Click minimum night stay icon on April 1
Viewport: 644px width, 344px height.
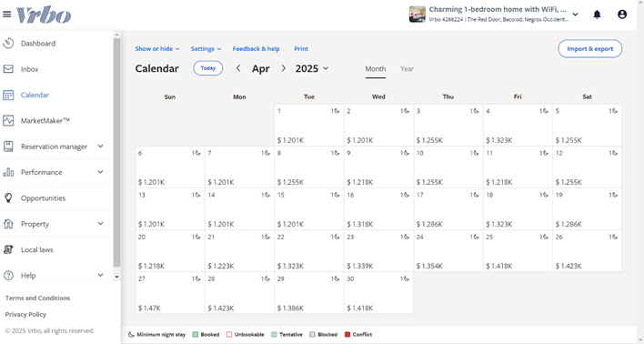(x=337, y=111)
